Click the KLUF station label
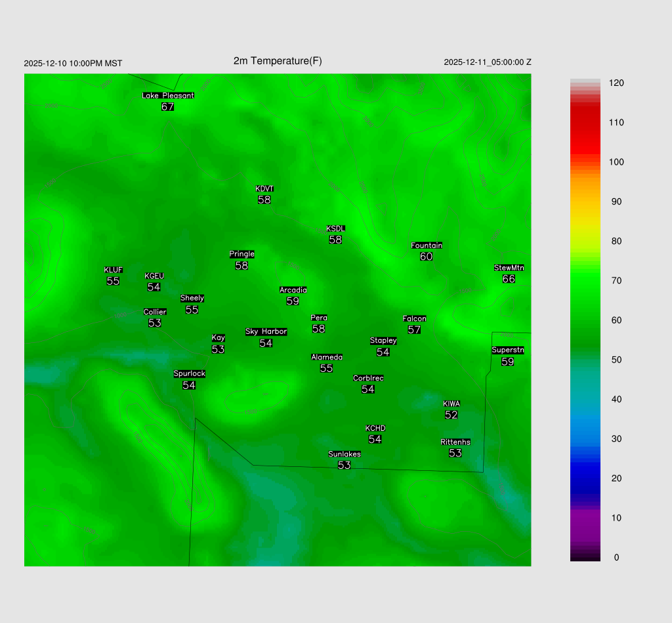Viewport: 672px width, 623px height. [x=113, y=270]
